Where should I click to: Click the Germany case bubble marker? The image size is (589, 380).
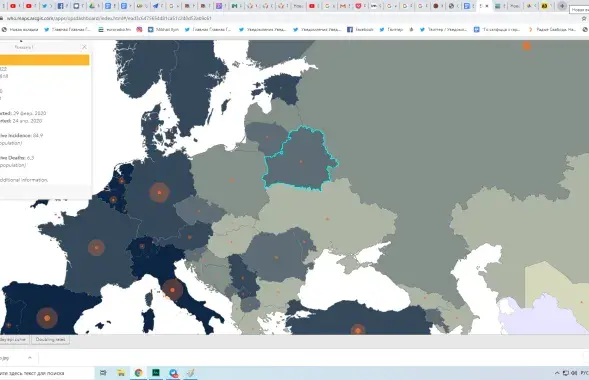159,192
